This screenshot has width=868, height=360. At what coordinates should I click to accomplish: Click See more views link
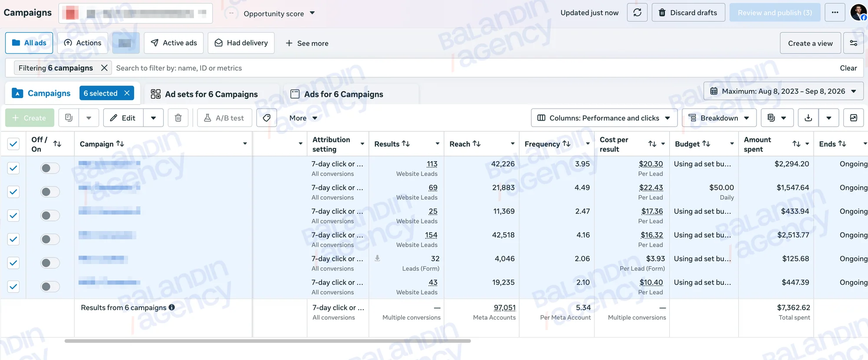pos(307,43)
